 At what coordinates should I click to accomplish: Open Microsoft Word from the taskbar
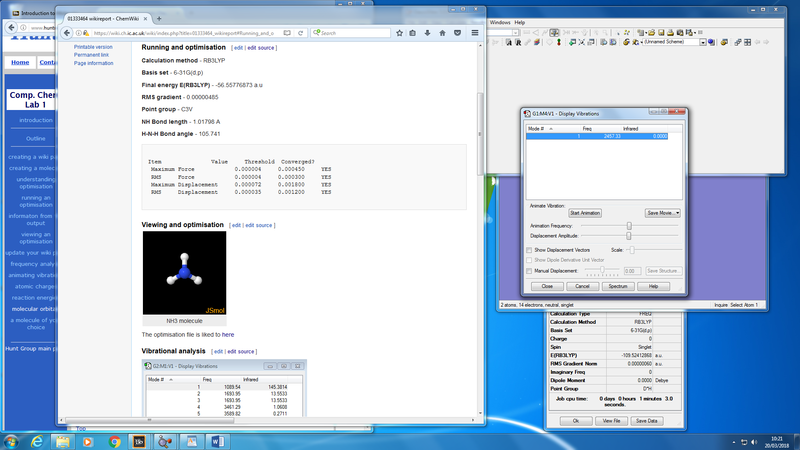[217, 441]
